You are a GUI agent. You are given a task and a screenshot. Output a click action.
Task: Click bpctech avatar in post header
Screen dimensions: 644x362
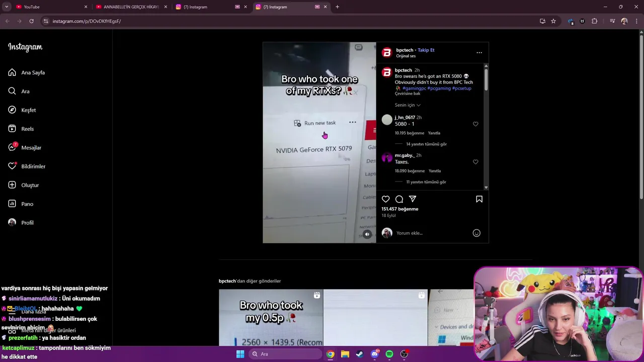(387, 52)
